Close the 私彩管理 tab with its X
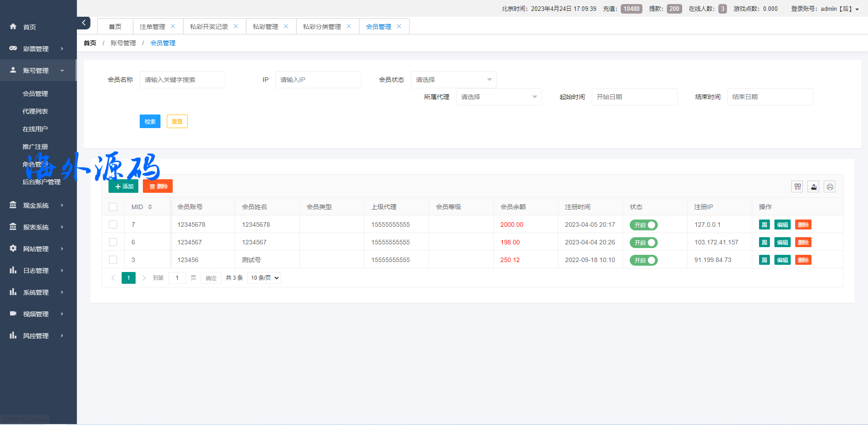This screenshot has width=868, height=425. [286, 26]
